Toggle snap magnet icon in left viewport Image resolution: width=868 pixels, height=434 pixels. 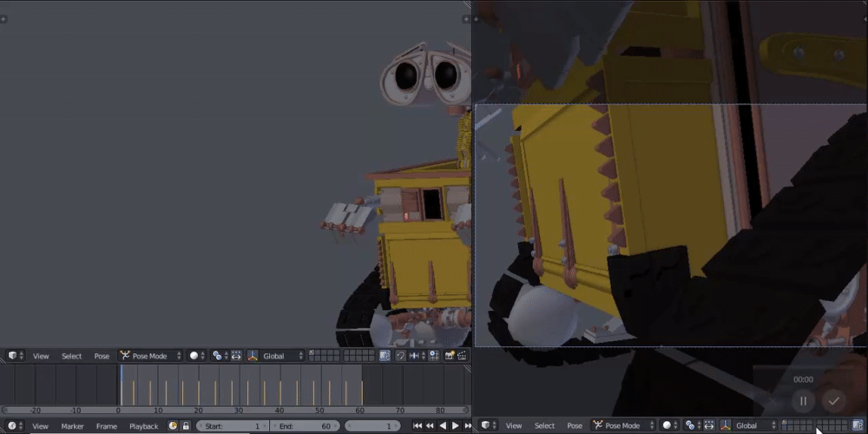(x=401, y=356)
